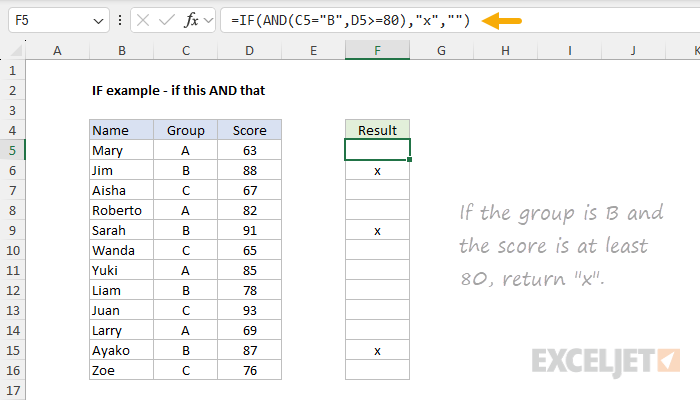This screenshot has height=400, width=700.
Task: Open the Insert Function fx button
Action: (191, 21)
